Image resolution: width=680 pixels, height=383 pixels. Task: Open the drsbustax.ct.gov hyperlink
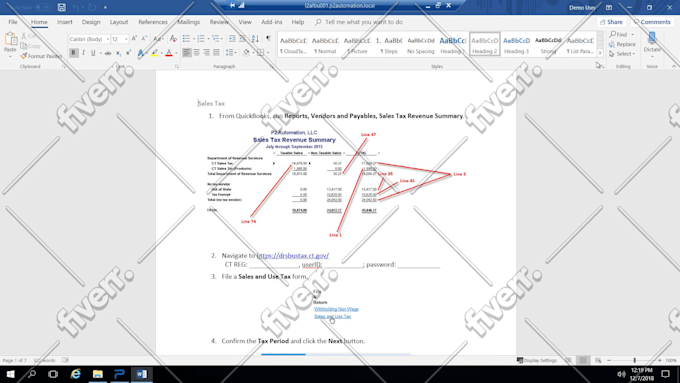[x=293, y=255]
